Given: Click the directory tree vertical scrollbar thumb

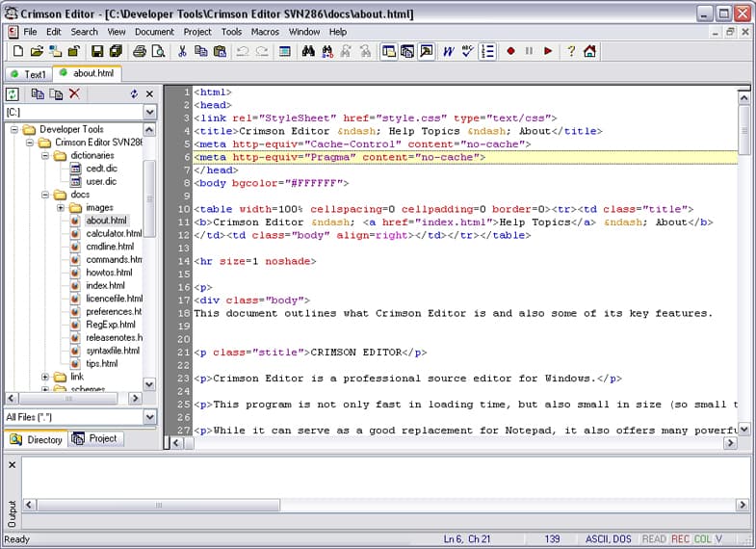Looking at the screenshot, I should coord(149,198).
